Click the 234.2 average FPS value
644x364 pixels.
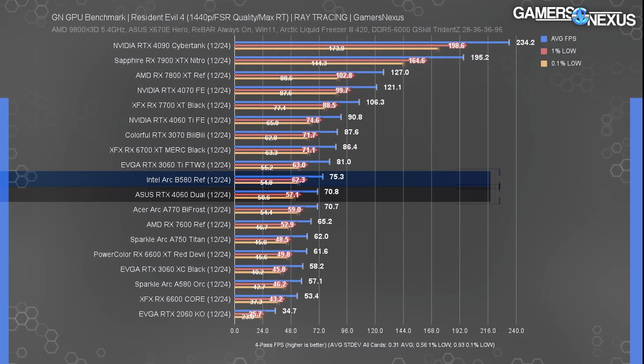525,42
